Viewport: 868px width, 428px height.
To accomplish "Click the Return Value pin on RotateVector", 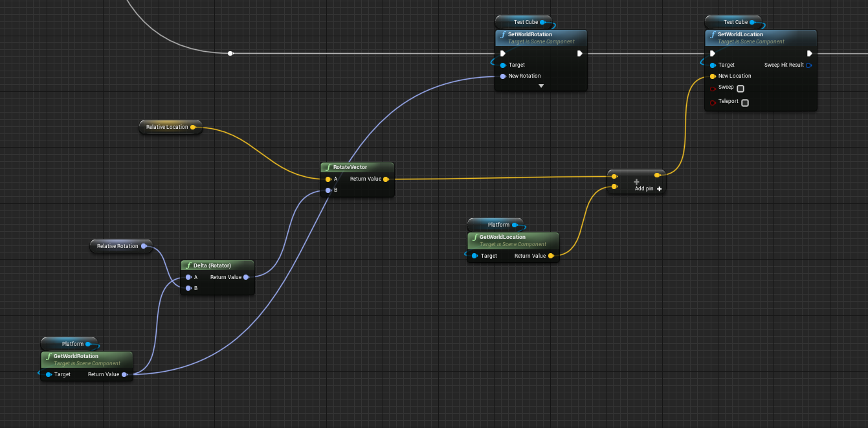I will pyautogui.click(x=386, y=179).
